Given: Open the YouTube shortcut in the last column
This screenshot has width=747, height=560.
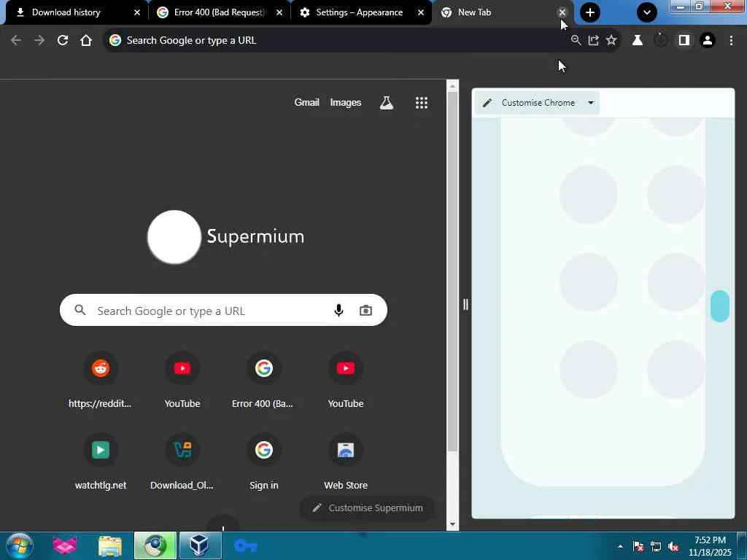Looking at the screenshot, I should click(x=345, y=379).
